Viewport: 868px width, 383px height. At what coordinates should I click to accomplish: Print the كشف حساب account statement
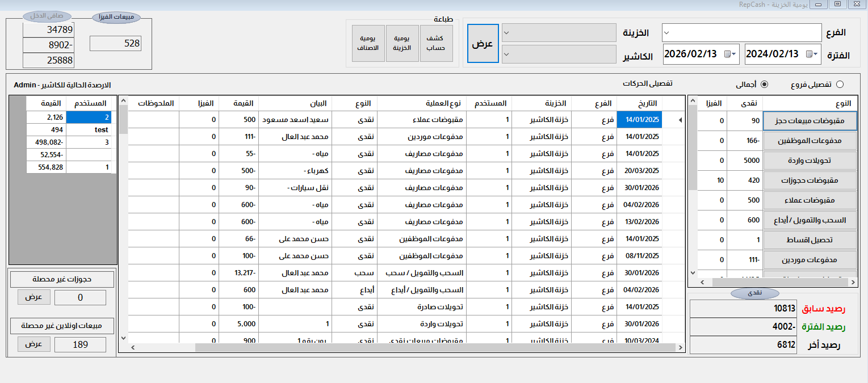tap(435, 43)
